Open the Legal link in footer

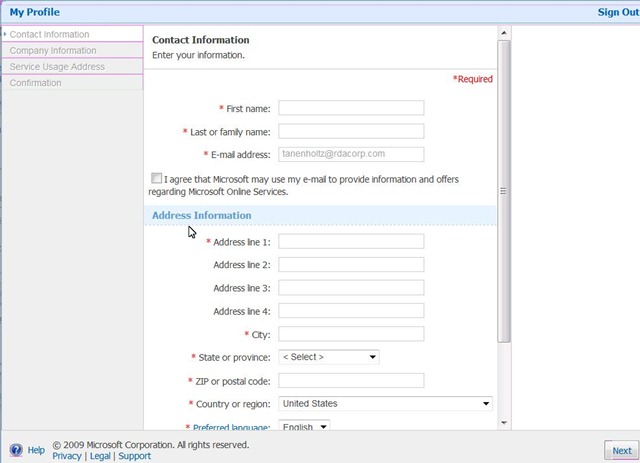(100, 456)
